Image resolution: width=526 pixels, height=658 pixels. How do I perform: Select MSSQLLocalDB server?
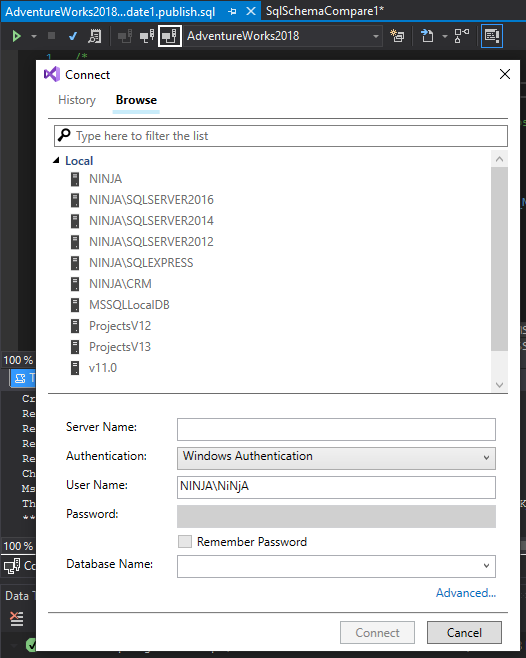(129, 305)
